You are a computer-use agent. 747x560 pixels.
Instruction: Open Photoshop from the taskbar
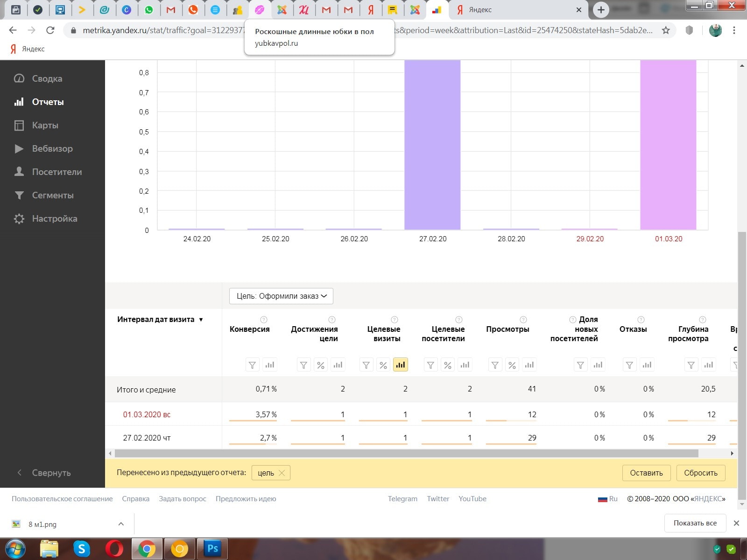[x=212, y=548]
